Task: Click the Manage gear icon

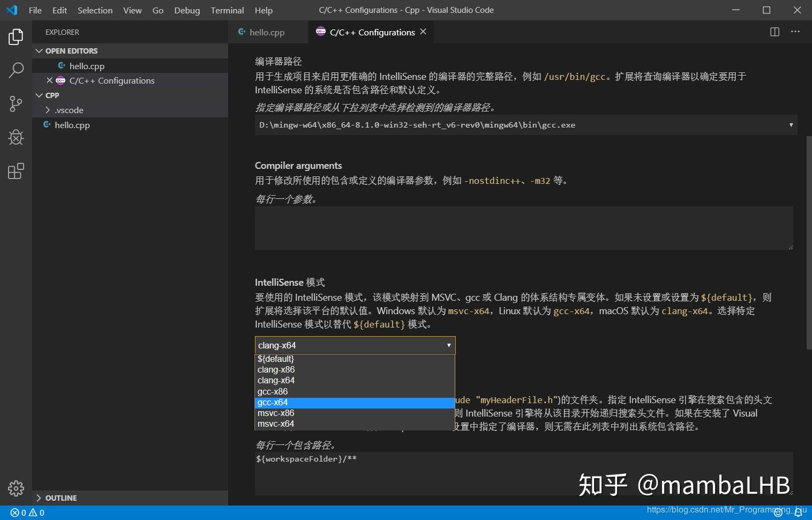Action: tap(16, 489)
